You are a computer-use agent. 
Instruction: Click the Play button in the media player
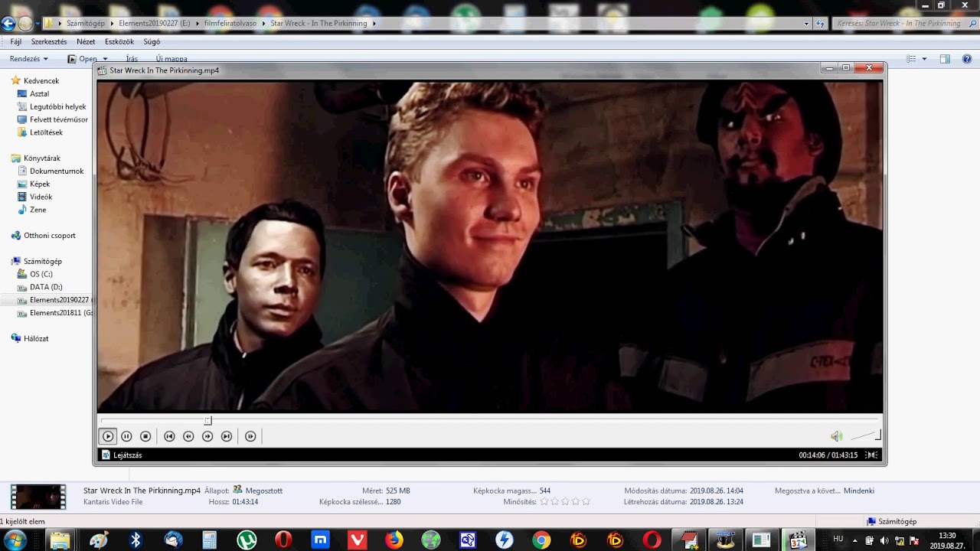coord(108,436)
